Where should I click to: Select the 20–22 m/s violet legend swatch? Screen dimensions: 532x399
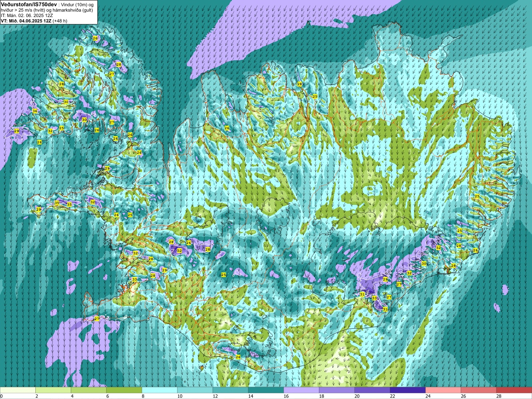click(372, 390)
